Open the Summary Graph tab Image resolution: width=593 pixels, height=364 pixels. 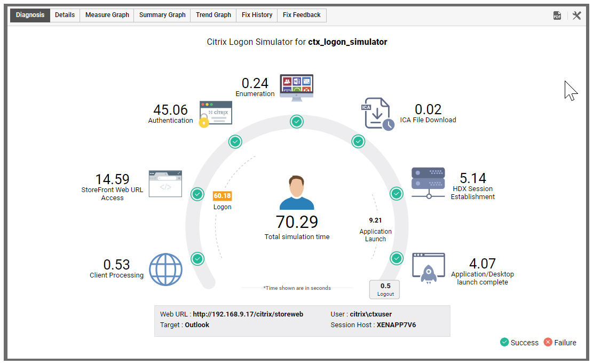click(x=162, y=15)
